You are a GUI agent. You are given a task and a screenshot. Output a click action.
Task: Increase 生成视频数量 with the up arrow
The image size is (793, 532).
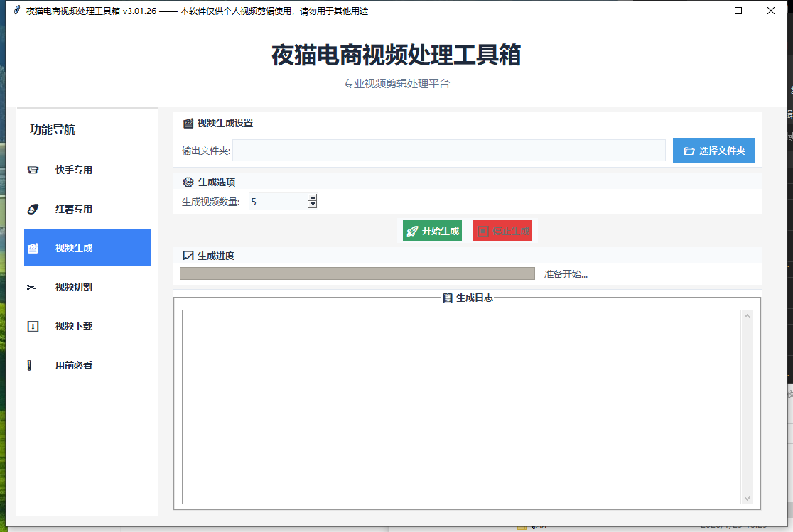pos(312,197)
